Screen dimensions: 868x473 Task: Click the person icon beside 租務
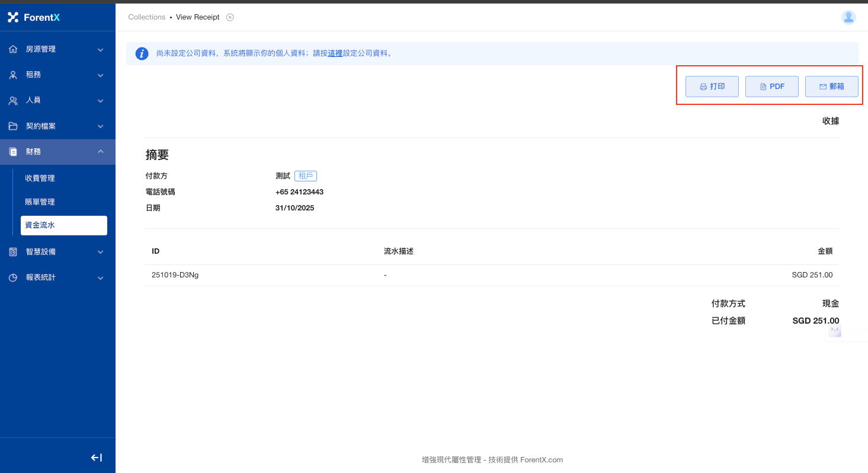[x=13, y=75]
